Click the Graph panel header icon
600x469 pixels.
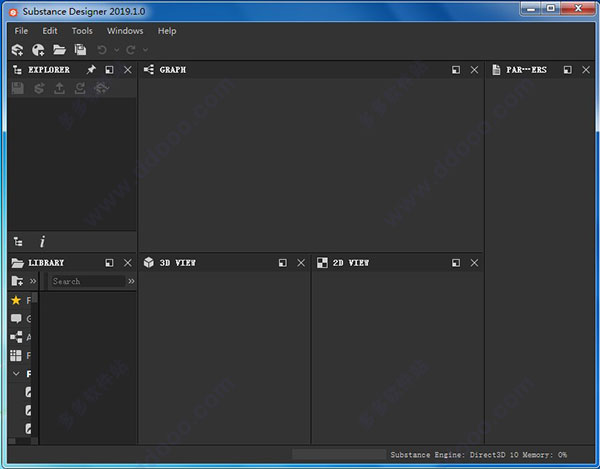pos(149,70)
